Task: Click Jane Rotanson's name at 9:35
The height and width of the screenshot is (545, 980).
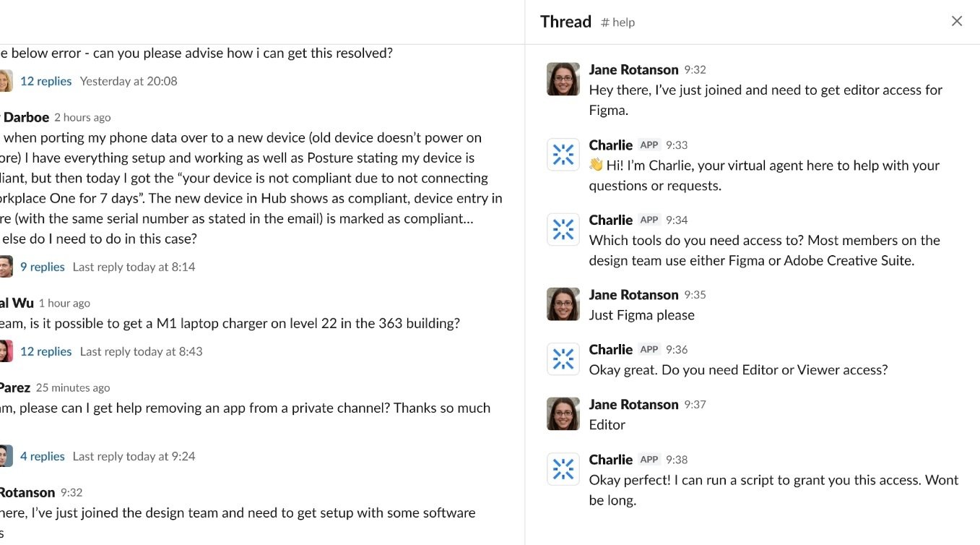Action: tap(633, 294)
